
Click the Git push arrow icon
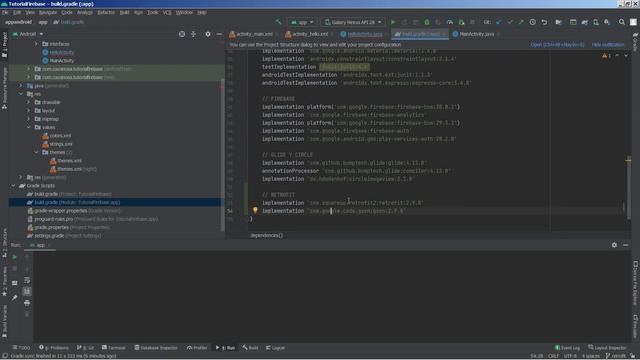pos(521,22)
